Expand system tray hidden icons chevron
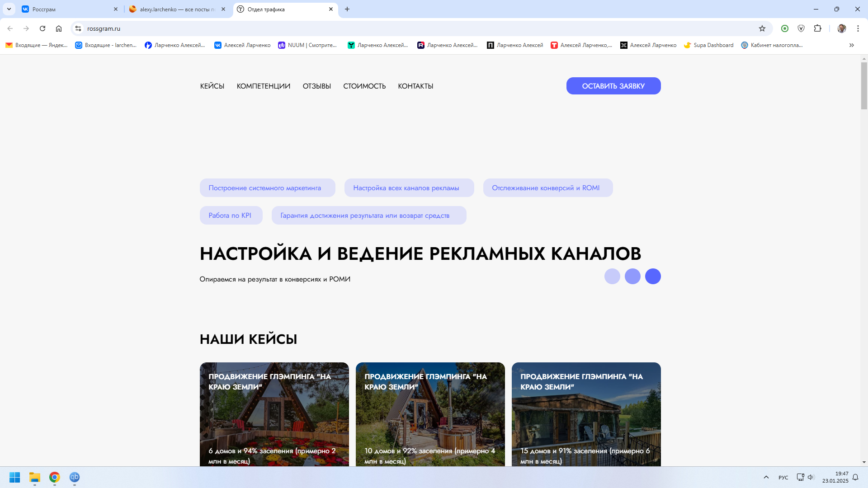Viewport: 868px width, 488px height. click(766, 477)
